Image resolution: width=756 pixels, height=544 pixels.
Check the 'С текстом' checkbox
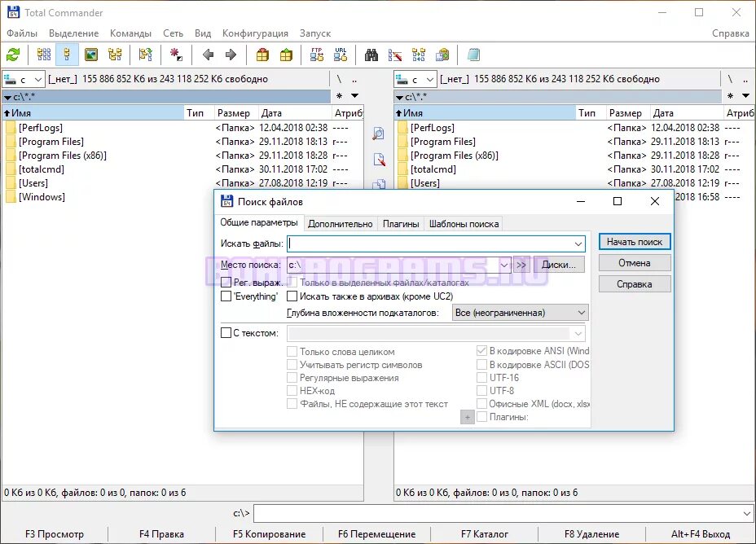coord(226,333)
